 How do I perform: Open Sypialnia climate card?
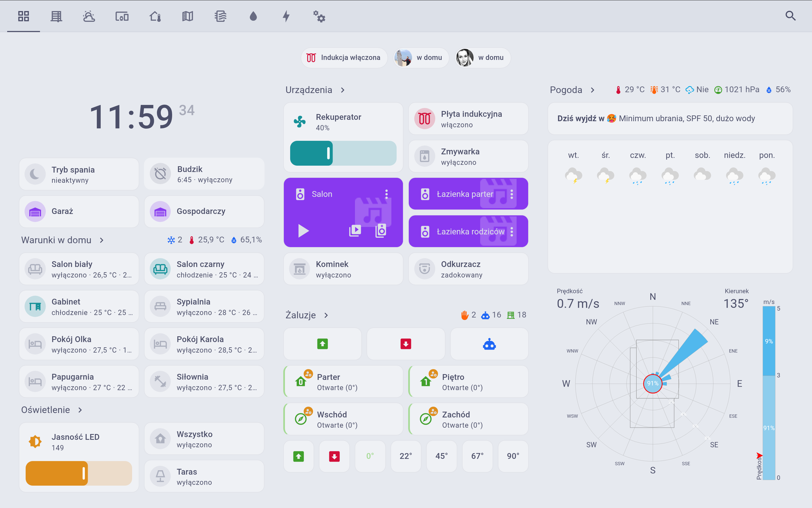pos(204,306)
